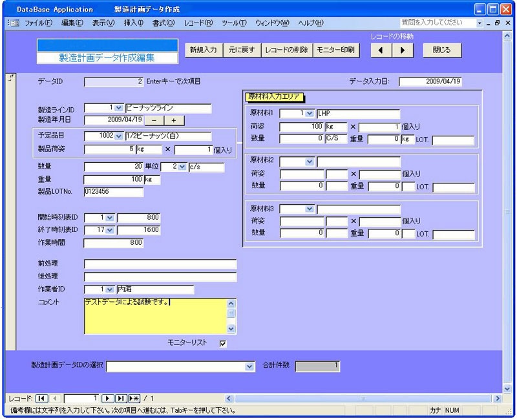Viewport: 517px width, 420px height.
Task: Click the record number field in navigation bar
Action: click(x=81, y=399)
